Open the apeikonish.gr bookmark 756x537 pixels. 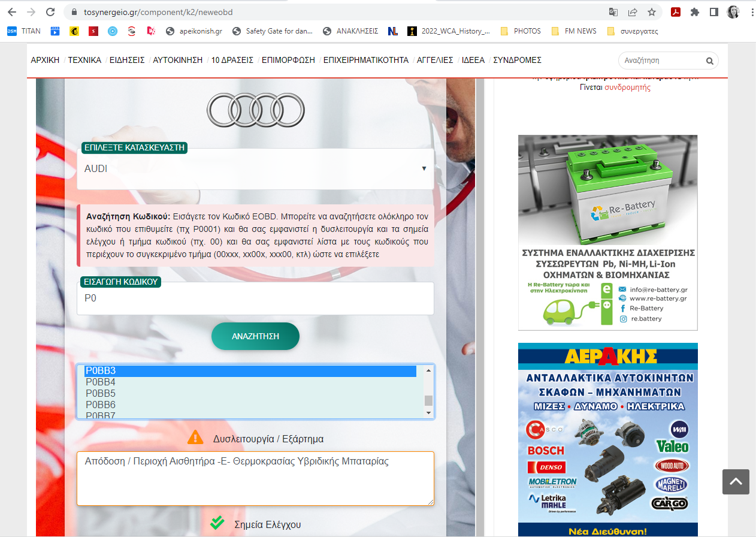[x=194, y=31]
